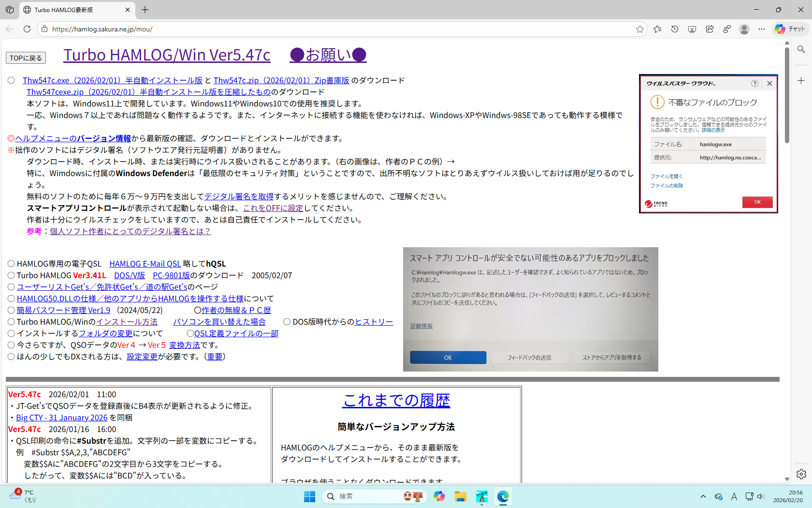The height and width of the screenshot is (508, 812).
Task: Add this page to favorites with star icon
Action: tap(640, 29)
